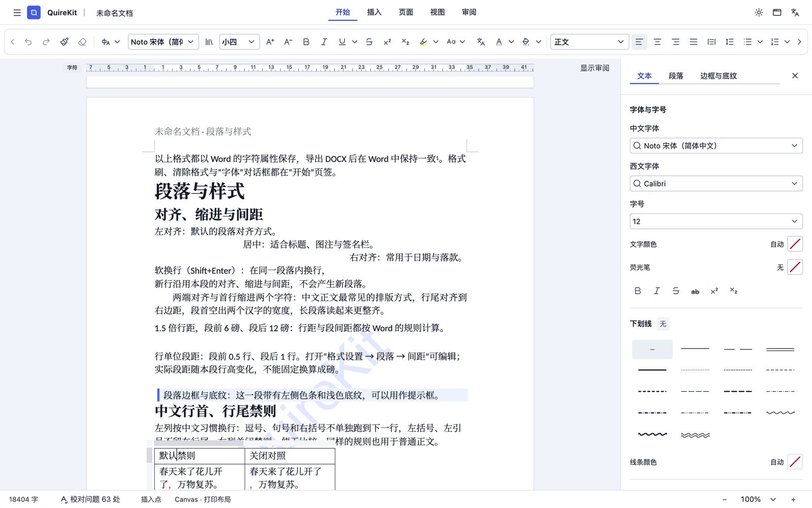The image size is (812, 508).
Task: Open the 段落 side panel tab
Action: (x=676, y=76)
